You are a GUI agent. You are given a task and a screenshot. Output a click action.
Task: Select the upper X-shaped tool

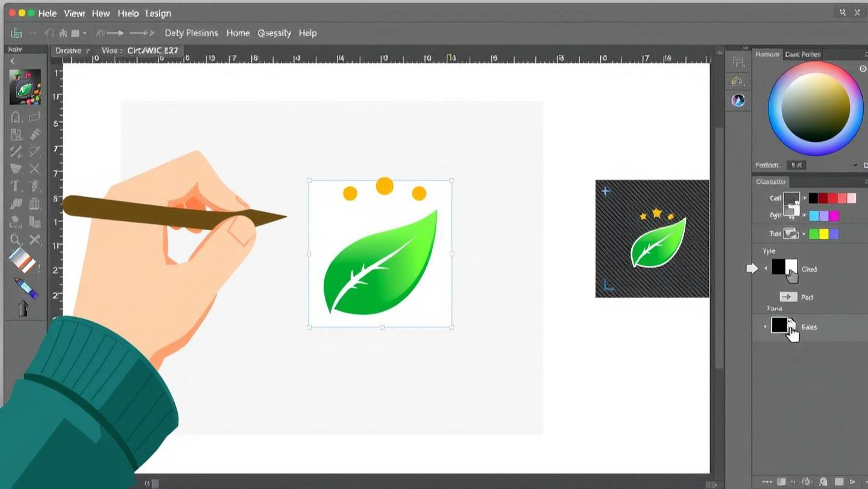[35, 169]
